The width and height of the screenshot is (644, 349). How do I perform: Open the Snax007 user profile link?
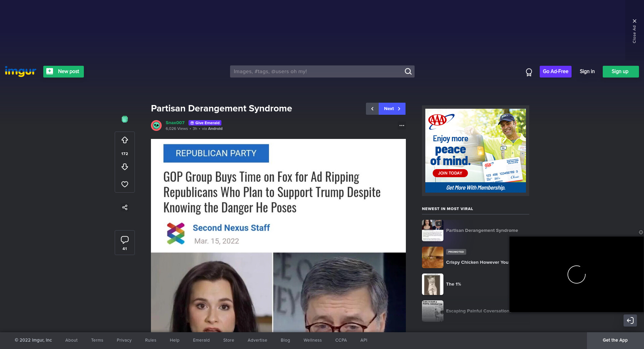click(175, 123)
